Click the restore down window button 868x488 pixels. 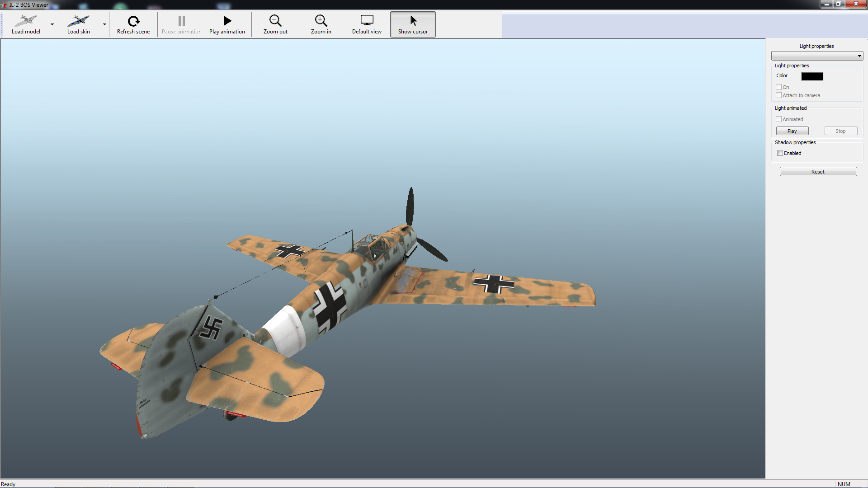(838, 4)
